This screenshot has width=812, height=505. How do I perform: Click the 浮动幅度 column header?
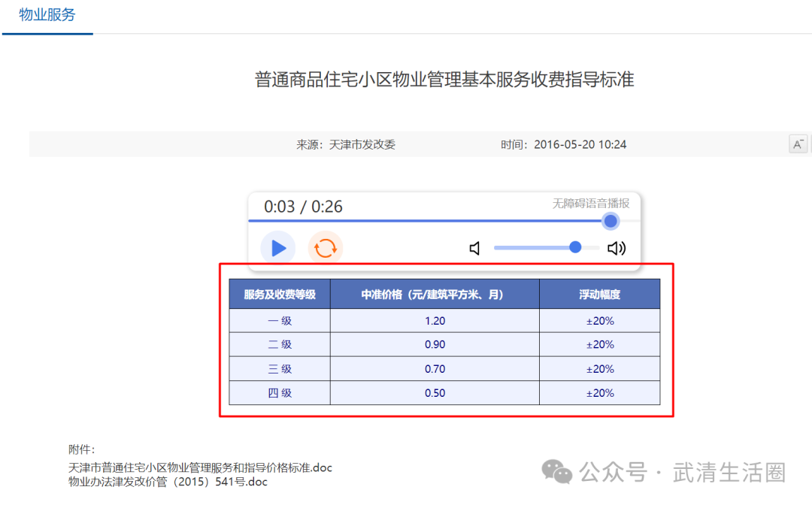tap(599, 295)
